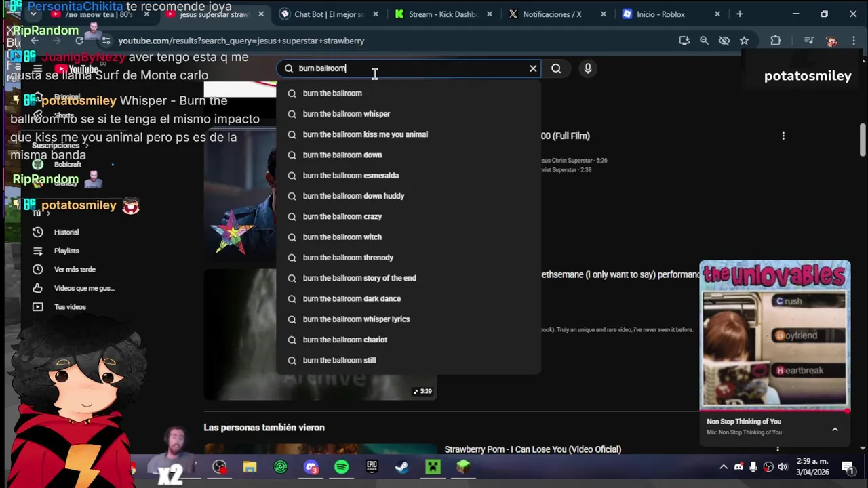Choose suggestion 'burn the ballroom chariot'
The width and height of the screenshot is (868, 488).
[x=408, y=340]
